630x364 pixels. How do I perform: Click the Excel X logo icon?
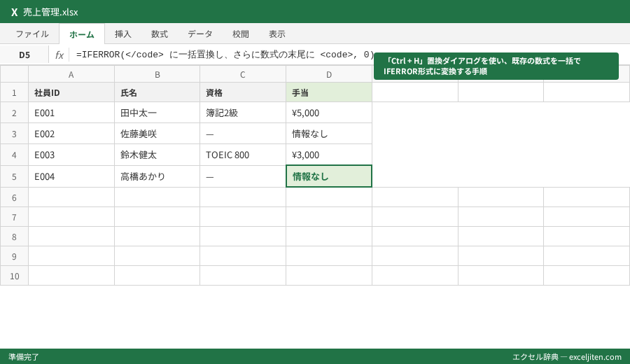pyautogui.click(x=14, y=12)
